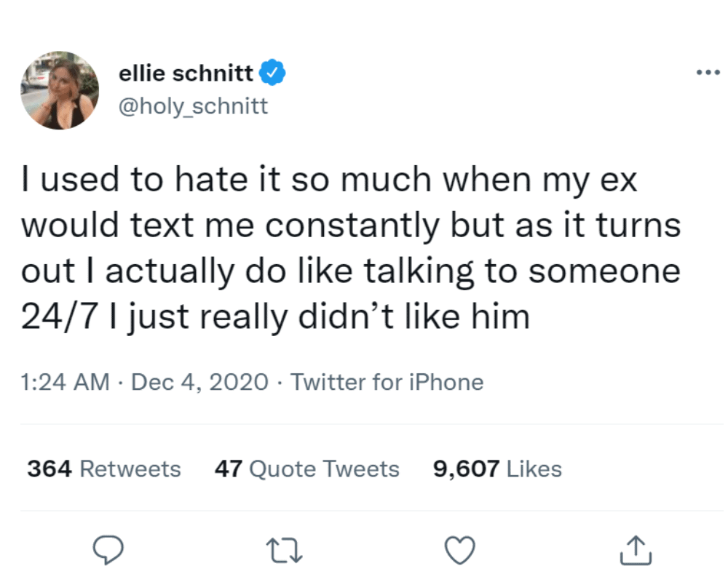Open the Twitter for iPhone source link
Viewport: 728px width, 582px height.
click(x=387, y=382)
